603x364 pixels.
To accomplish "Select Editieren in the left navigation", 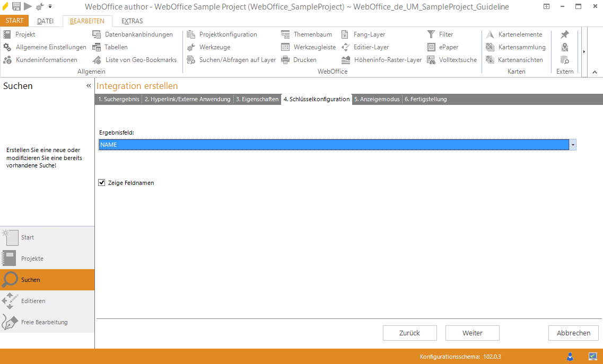I will click(33, 301).
